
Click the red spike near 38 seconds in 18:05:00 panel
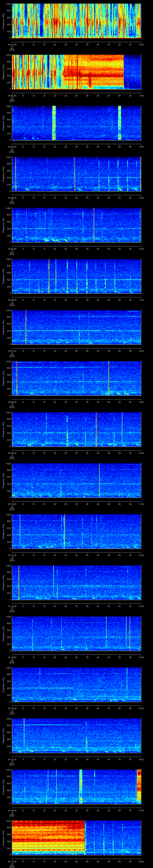[x=94, y=225]
